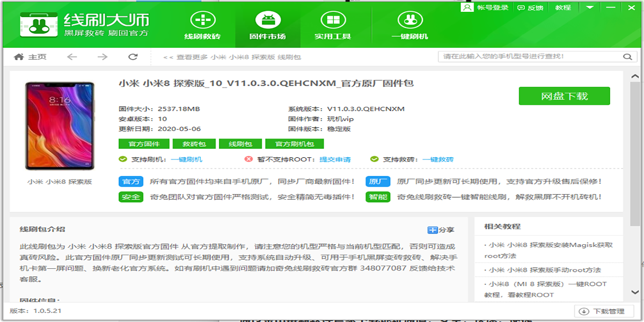The height and width of the screenshot is (322, 644).
Task: Click the 固件作者 玩机vip value
Action: click(x=341, y=119)
